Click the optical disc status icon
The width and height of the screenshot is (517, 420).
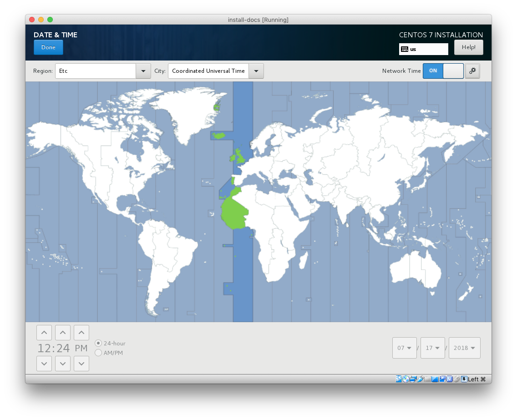coord(406,379)
